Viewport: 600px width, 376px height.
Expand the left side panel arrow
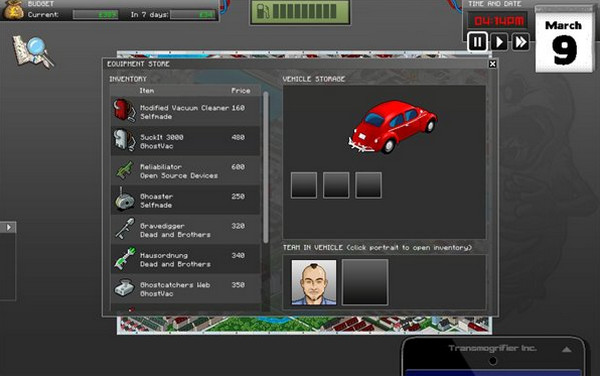tap(8, 227)
